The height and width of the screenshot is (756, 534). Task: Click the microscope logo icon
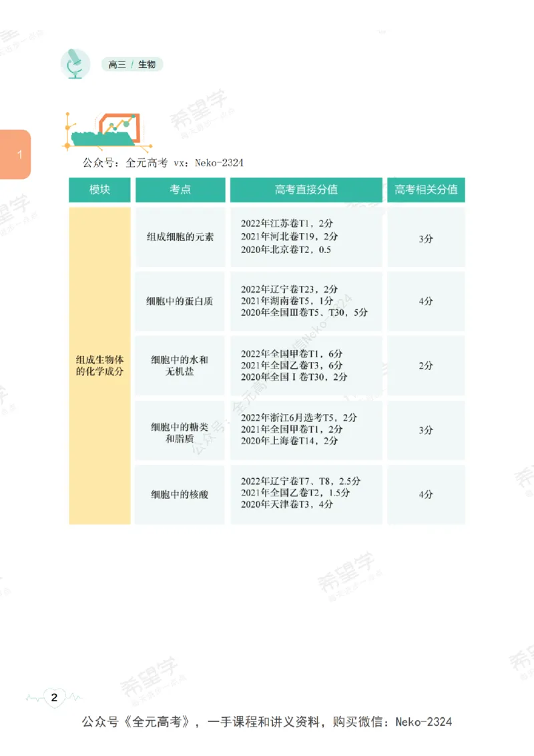(75, 63)
